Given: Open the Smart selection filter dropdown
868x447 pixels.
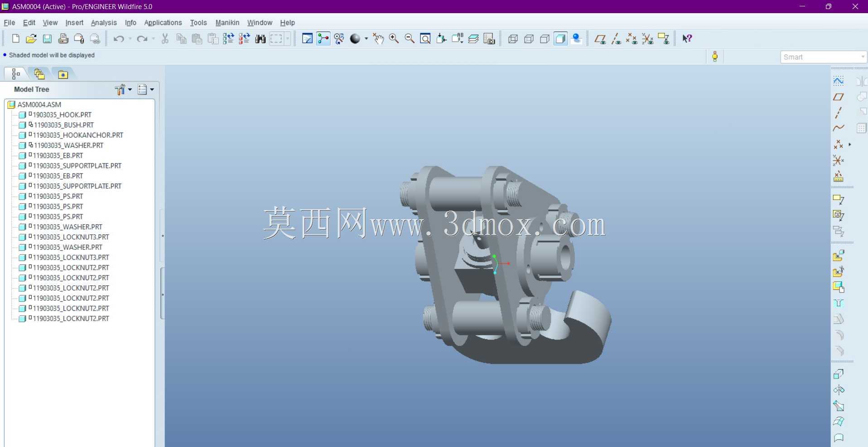Looking at the screenshot, I should pyautogui.click(x=823, y=57).
